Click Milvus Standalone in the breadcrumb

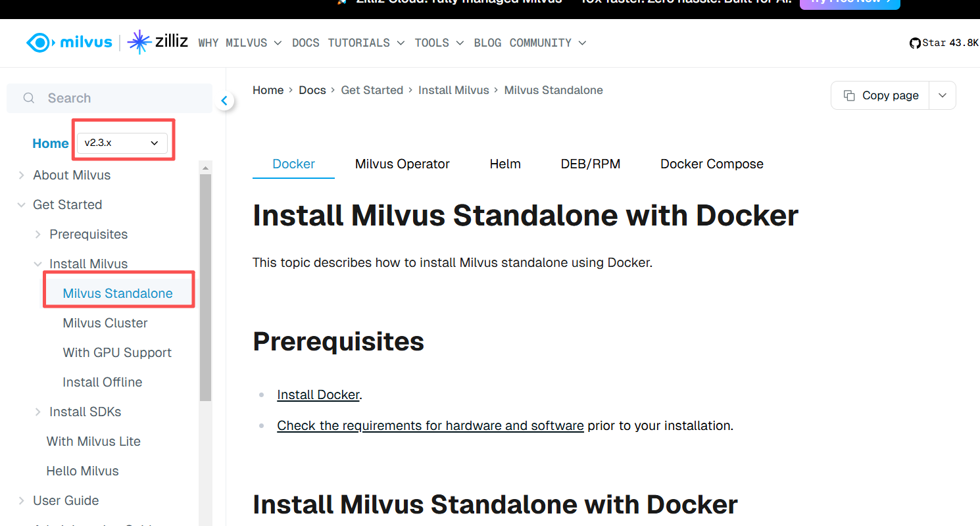(x=553, y=90)
